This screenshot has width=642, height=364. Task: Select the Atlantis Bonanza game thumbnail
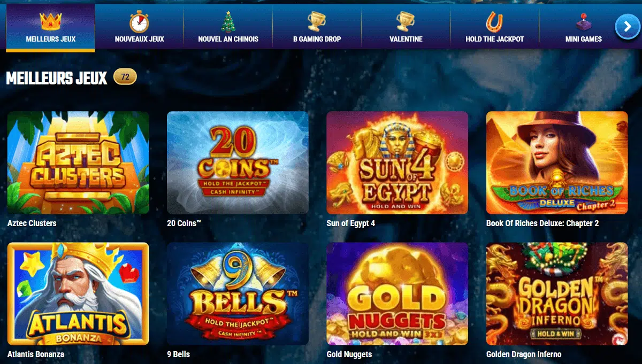coord(78,293)
